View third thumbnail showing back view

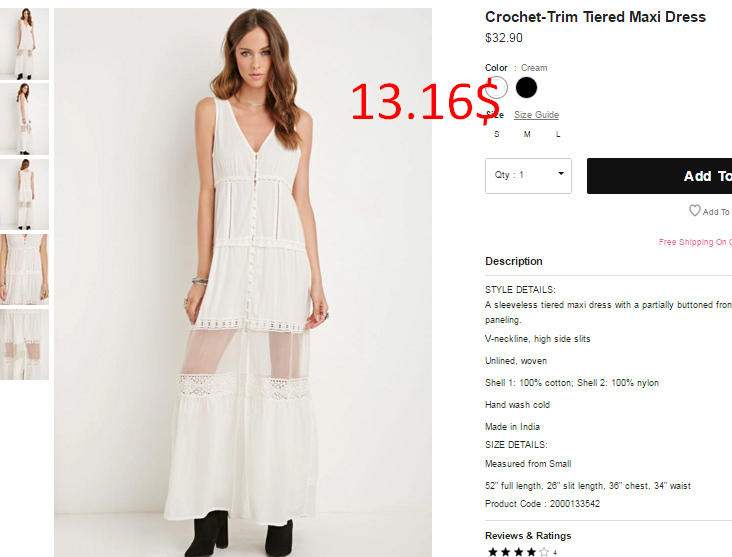pyautogui.click(x=24, y=194)
